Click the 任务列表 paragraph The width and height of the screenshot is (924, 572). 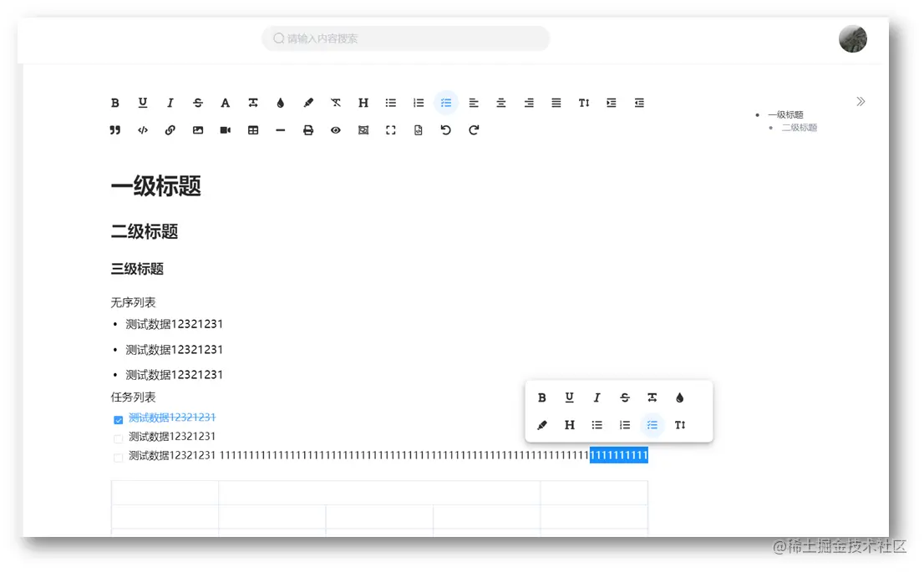(x=133, y=397)
